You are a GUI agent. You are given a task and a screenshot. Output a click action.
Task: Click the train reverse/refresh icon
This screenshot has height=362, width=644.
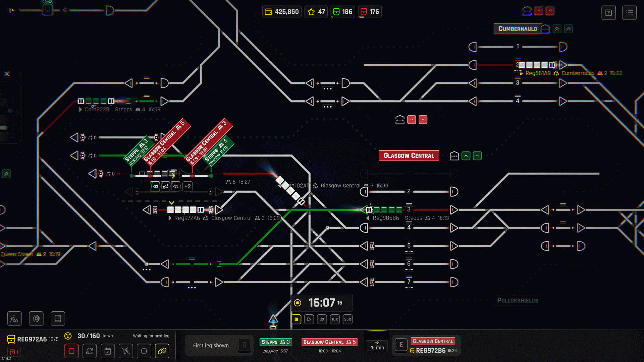90,351
